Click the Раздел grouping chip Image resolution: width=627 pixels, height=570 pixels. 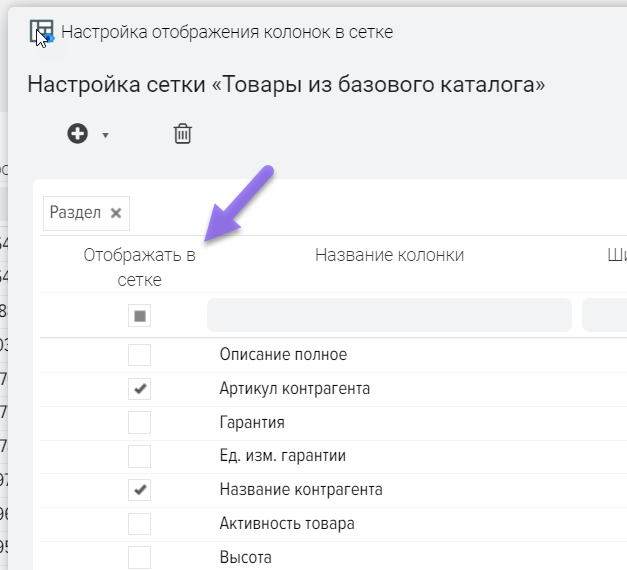point(76,213)
